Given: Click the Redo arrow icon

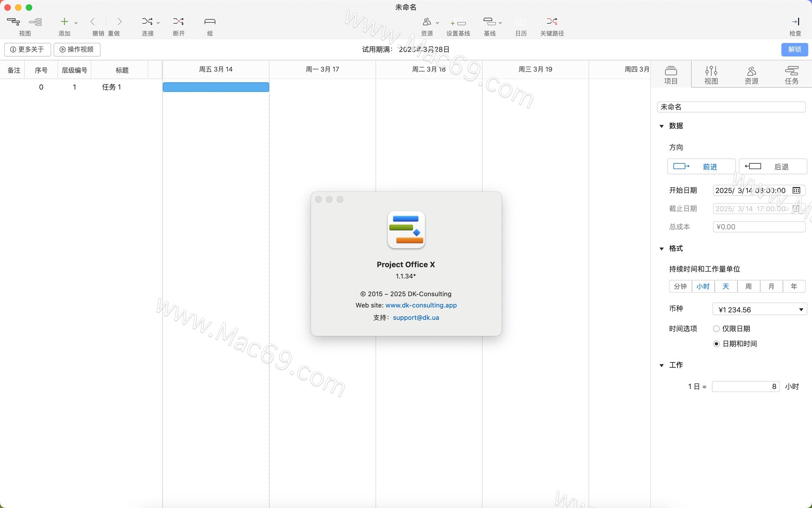Looking at the screenshot, I should click(119, 22).
